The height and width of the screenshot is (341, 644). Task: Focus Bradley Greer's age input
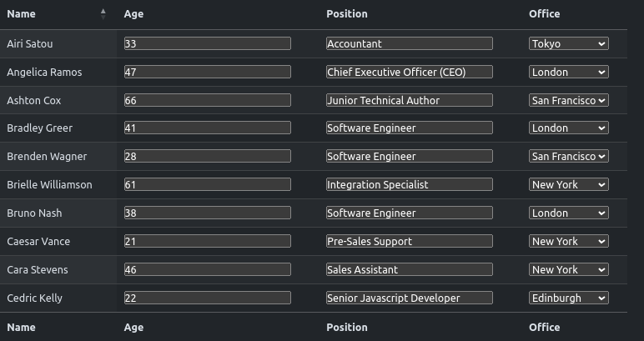pyautogui.click(x=207, y=128)
